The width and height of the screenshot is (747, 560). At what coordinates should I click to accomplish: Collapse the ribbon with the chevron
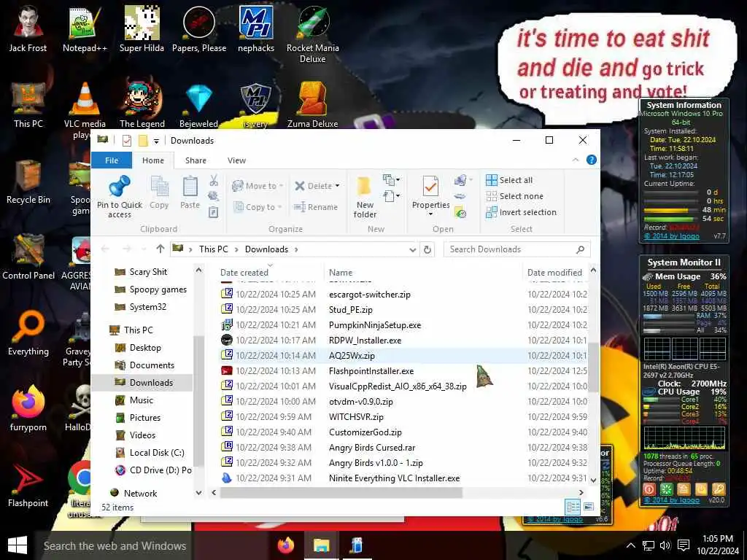point(576,160)
